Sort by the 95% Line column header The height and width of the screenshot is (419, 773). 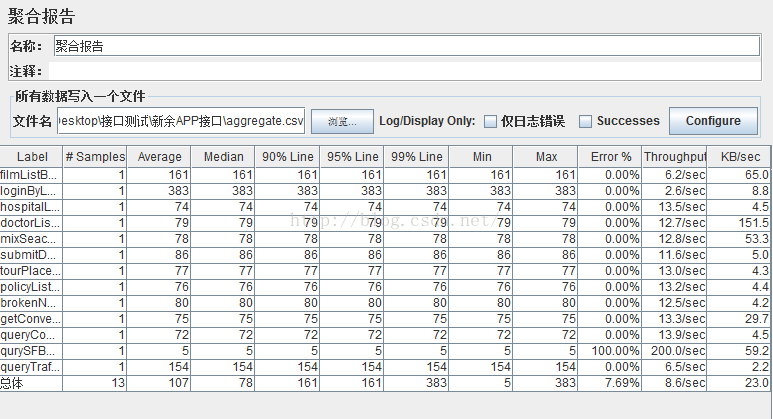coord(352,157)
